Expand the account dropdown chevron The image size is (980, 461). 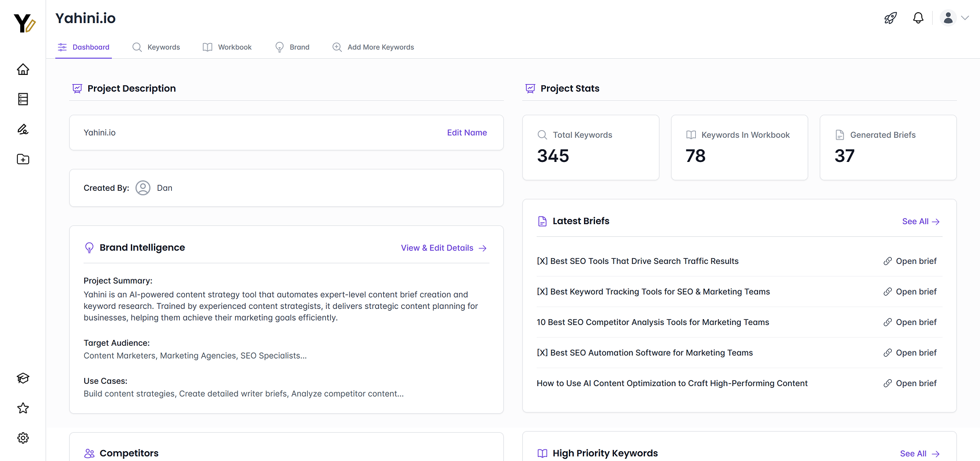[x=965, y=18]
